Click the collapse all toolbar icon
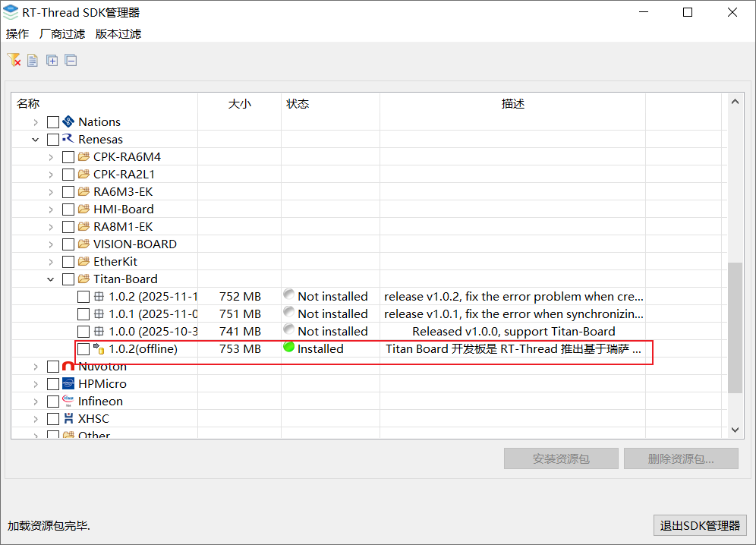This screenshot has width=756, height=545. [71, 61]
